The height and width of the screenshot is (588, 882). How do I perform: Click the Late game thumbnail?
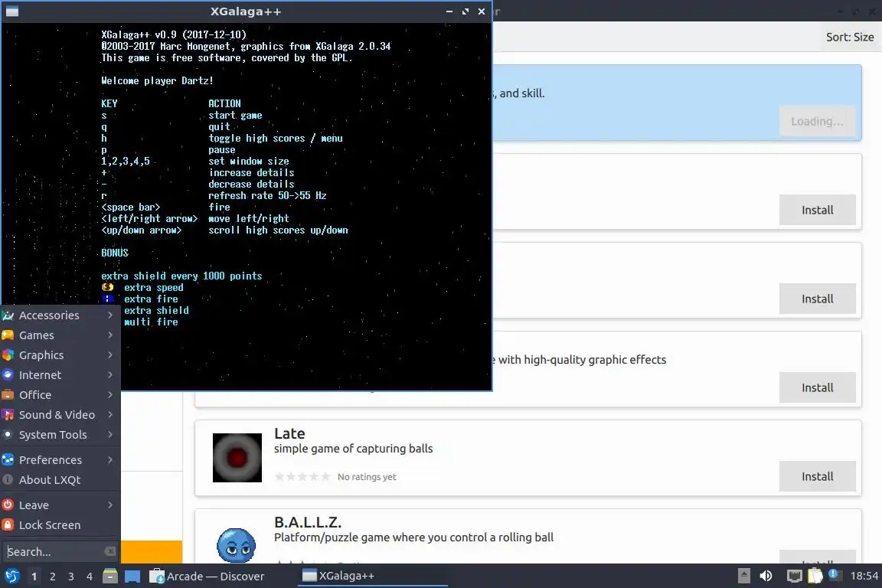[x=237, y=457]
